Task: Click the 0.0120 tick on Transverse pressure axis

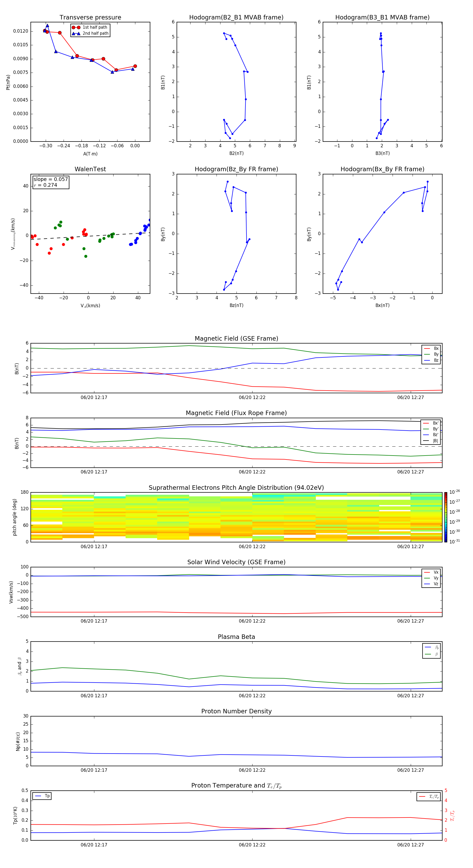Action: 20,31
